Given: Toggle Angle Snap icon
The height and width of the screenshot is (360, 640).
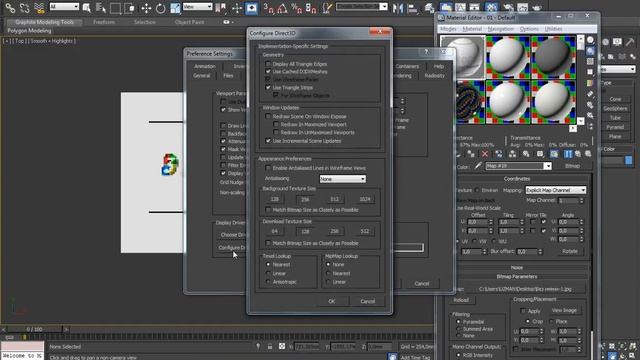Looking at the screenshot, I should pos(282,8).
